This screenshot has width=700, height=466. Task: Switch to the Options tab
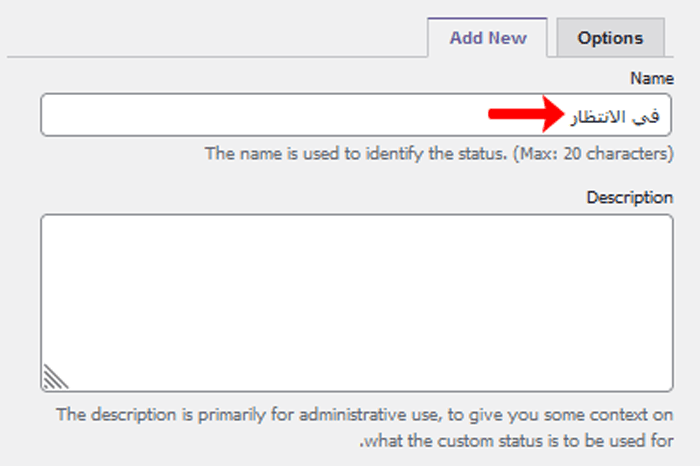pyautogui.click(x=610, y=38)
